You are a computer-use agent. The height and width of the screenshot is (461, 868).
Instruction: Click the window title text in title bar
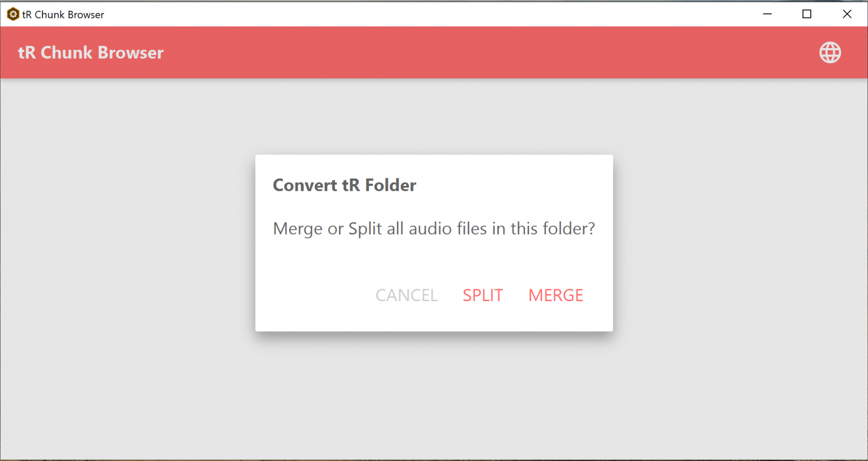pyautogui.click(x=63, y=15)
